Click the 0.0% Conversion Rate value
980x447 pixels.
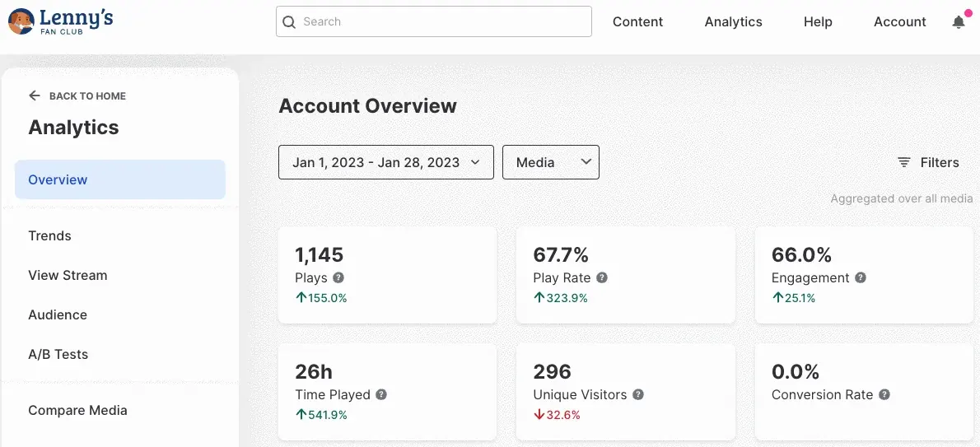(x=795, y=371)
